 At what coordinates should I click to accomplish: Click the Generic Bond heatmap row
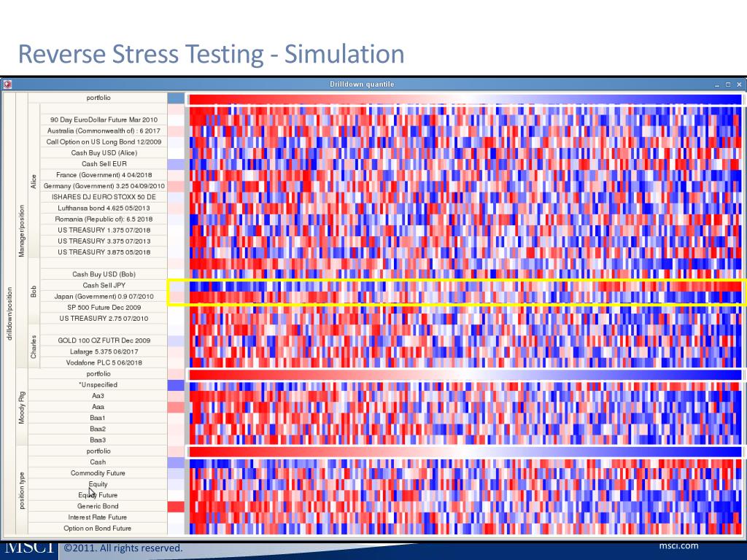[x=465, y=506]
